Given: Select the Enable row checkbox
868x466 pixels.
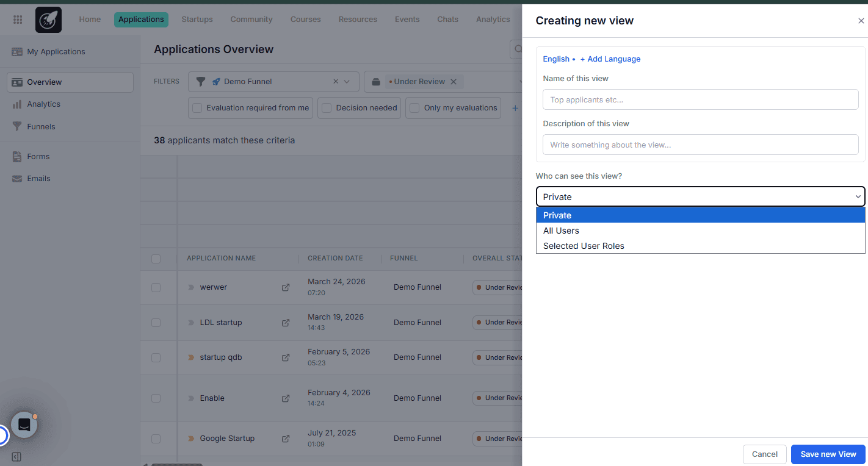Looking at the screenshot, I should pos(156,398).
